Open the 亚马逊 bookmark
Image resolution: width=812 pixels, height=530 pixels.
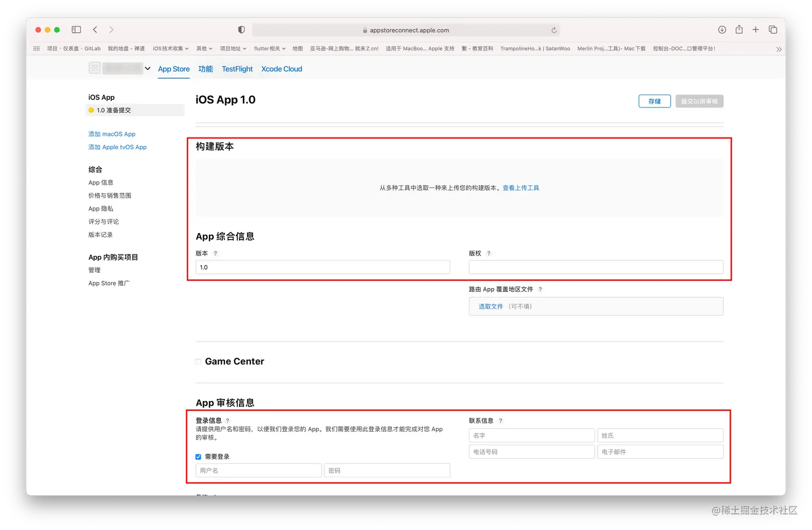coord(344,48)
